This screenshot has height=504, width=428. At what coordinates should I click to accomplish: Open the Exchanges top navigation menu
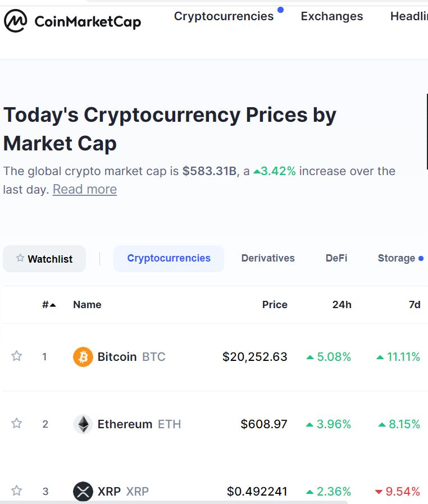(x=332, y=16)
